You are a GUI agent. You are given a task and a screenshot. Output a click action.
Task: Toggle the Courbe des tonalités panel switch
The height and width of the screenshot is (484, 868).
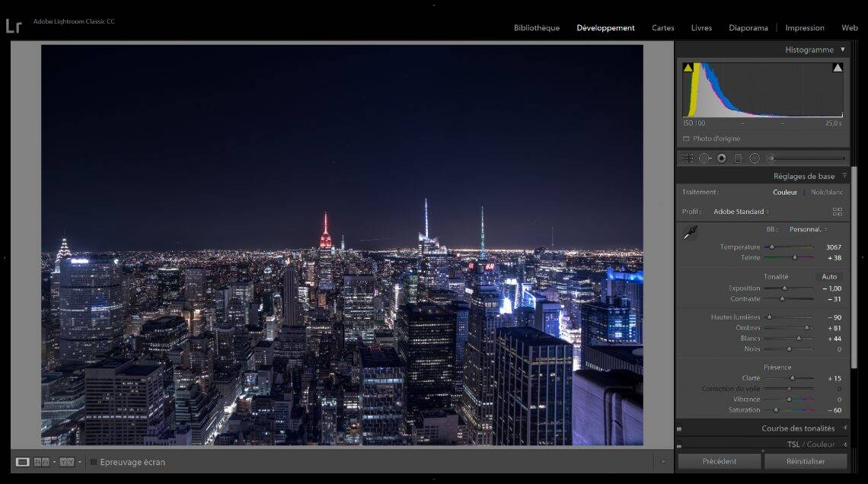pyautogui.click(x=679, y=428)
